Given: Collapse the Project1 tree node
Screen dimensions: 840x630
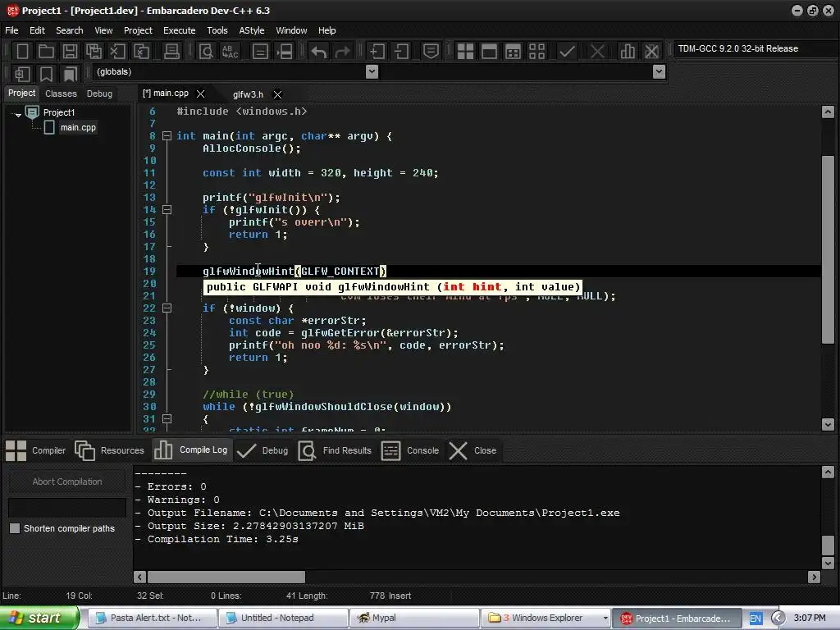Looking at the screenshot, I should pos(18,114).
